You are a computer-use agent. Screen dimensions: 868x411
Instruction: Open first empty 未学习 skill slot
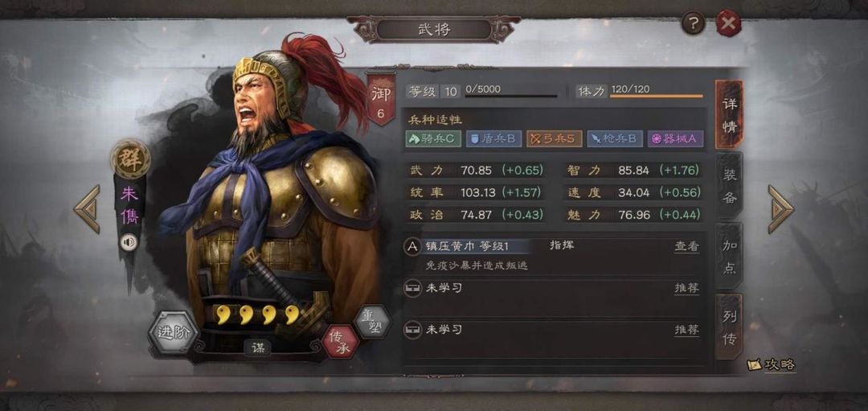(554, 289)
